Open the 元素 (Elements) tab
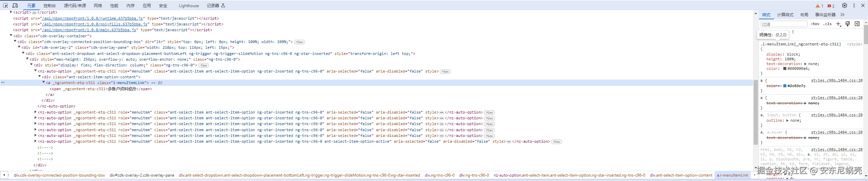The width and height of the screenshot is (868, 181). tap(31, 6)
